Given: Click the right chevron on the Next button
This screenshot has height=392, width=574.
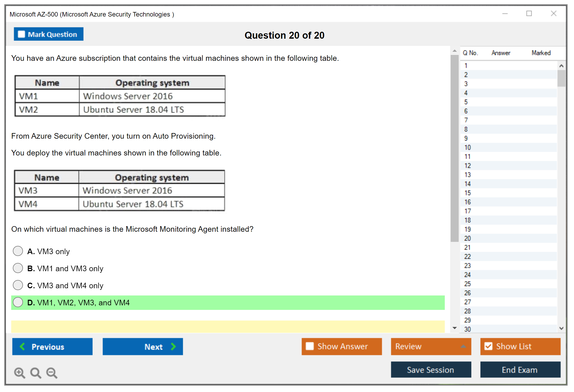Looking at the screenshot, I should (x=174, y=346).
